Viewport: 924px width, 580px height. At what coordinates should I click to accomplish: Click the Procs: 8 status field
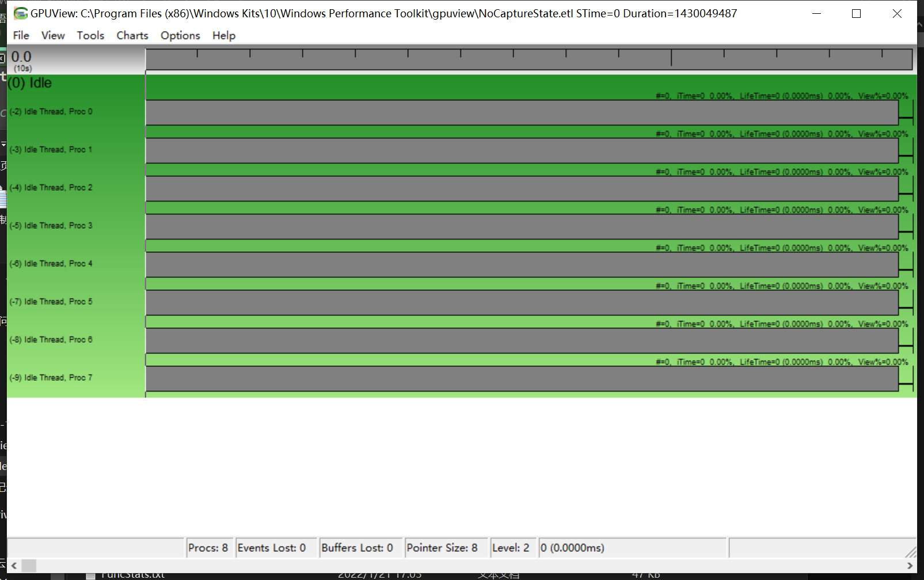209,548
